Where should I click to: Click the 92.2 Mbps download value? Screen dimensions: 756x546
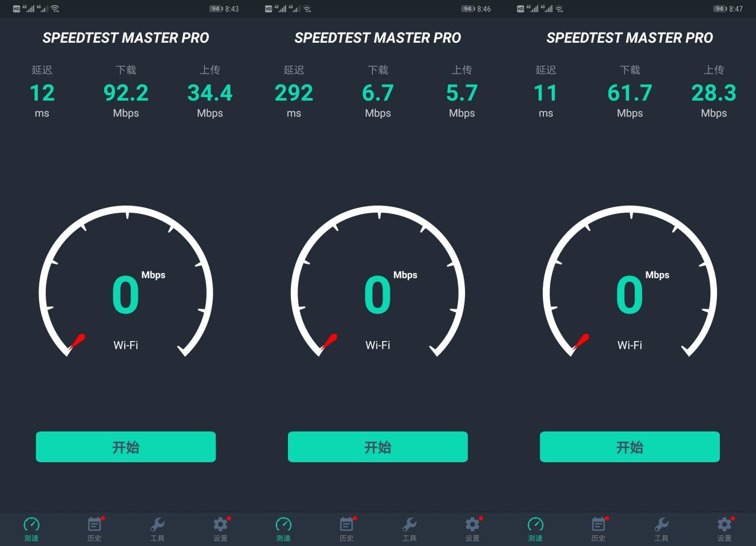(x=126, y=93)
